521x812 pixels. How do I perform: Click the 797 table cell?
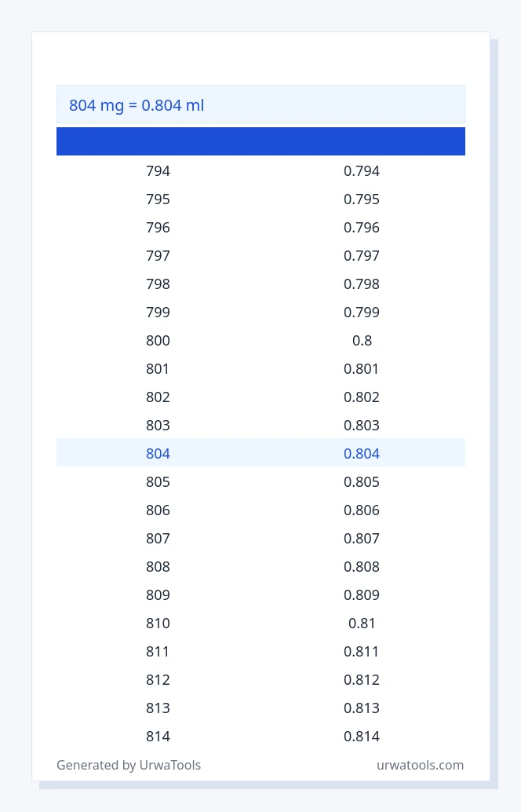[x=158, y=256]
